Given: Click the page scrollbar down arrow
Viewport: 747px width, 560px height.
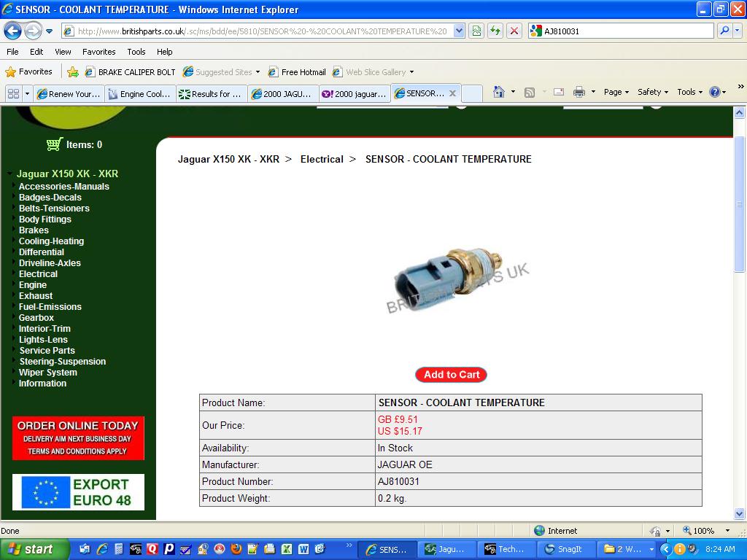Looking at the screenshot, I should pos(740,513).
